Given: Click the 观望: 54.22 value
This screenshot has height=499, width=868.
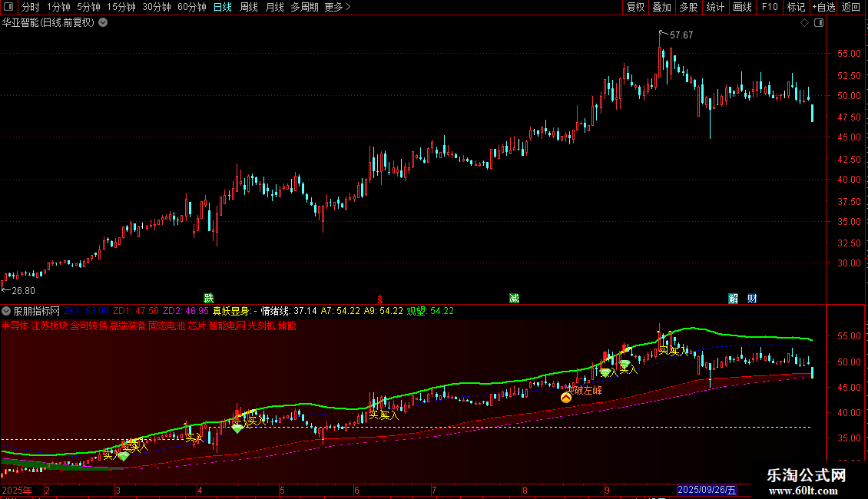Looking at the screenshot, I should 430,311.
